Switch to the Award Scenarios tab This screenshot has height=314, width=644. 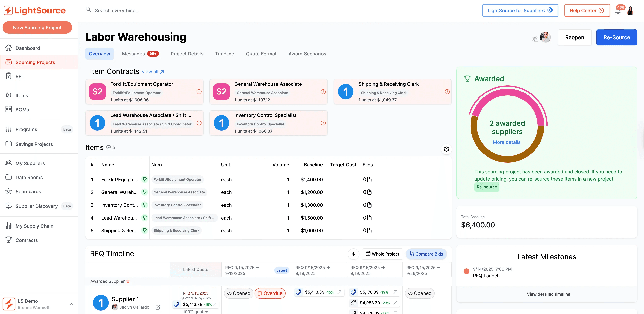point(307,54)
